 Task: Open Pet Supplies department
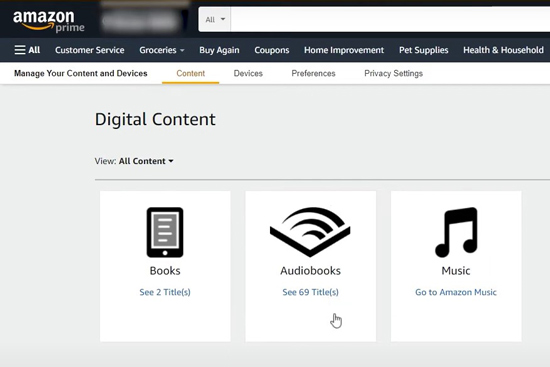pyautogui.click(x=423, y=50)
